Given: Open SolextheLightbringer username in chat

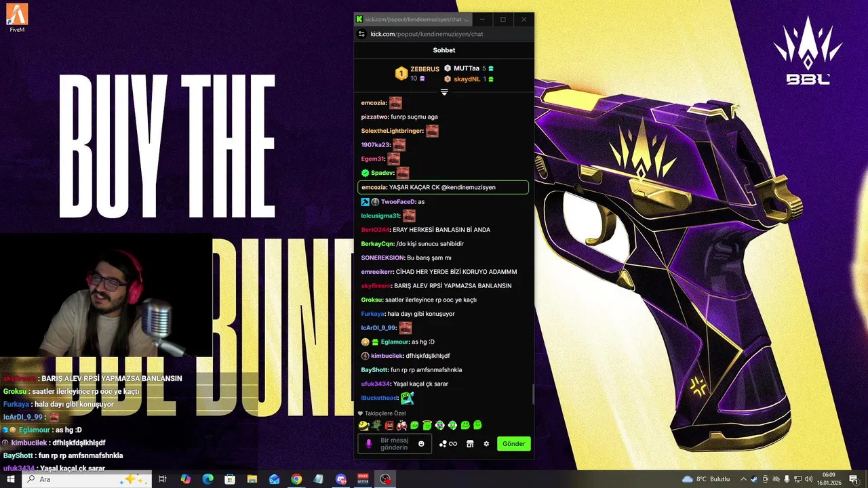Looking at the screenshot, I should [392, 131].
